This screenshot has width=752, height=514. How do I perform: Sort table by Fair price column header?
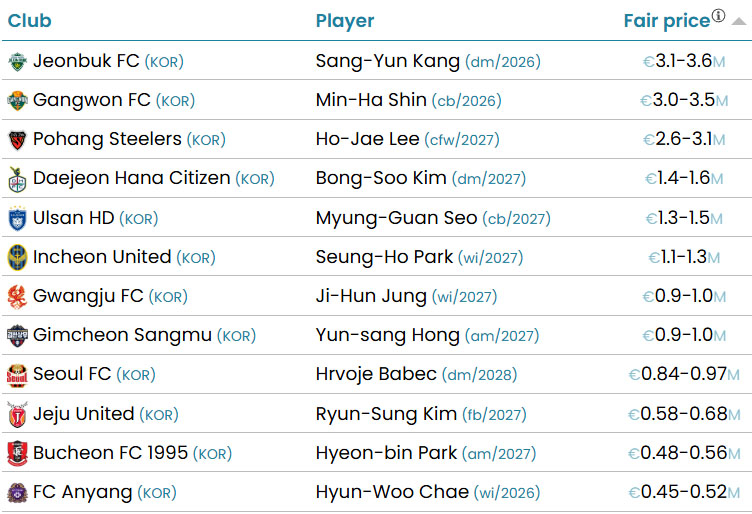click(666, 21)
